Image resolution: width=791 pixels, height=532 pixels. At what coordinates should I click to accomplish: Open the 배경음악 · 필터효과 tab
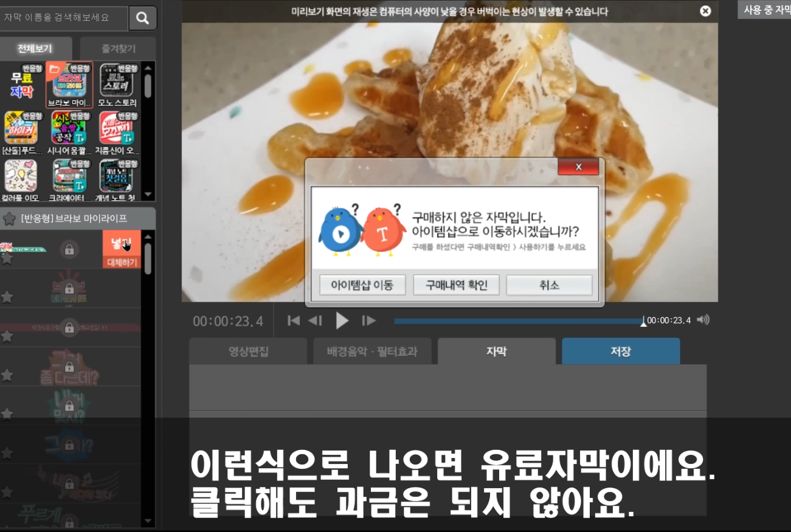(x=372, y=351)
